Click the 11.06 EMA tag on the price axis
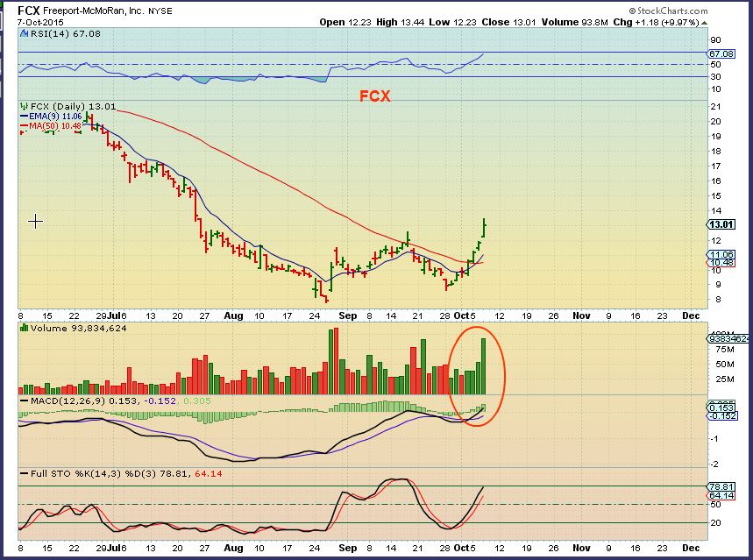 pos(721,255)
